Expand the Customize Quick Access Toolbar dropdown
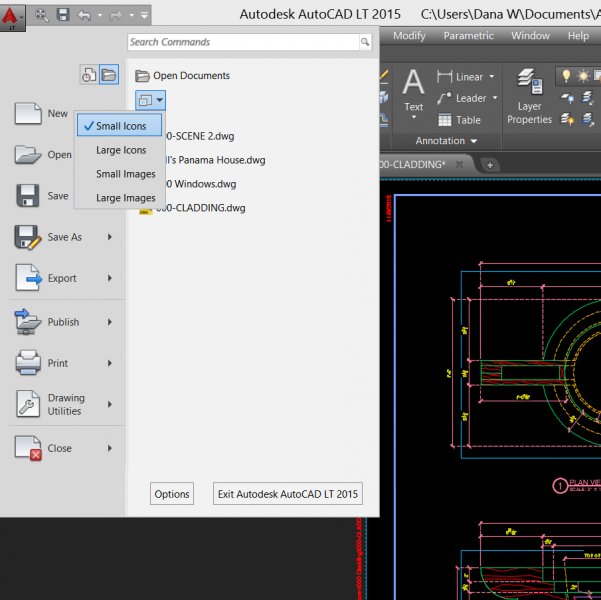 point(144,15)
